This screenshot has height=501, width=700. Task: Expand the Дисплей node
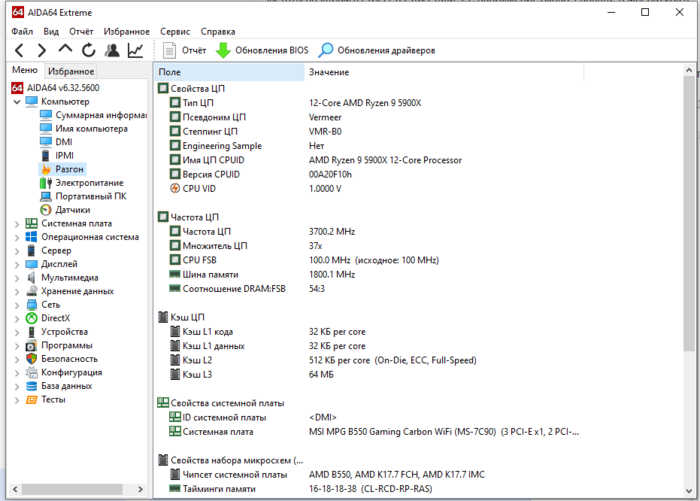point(17,264)
